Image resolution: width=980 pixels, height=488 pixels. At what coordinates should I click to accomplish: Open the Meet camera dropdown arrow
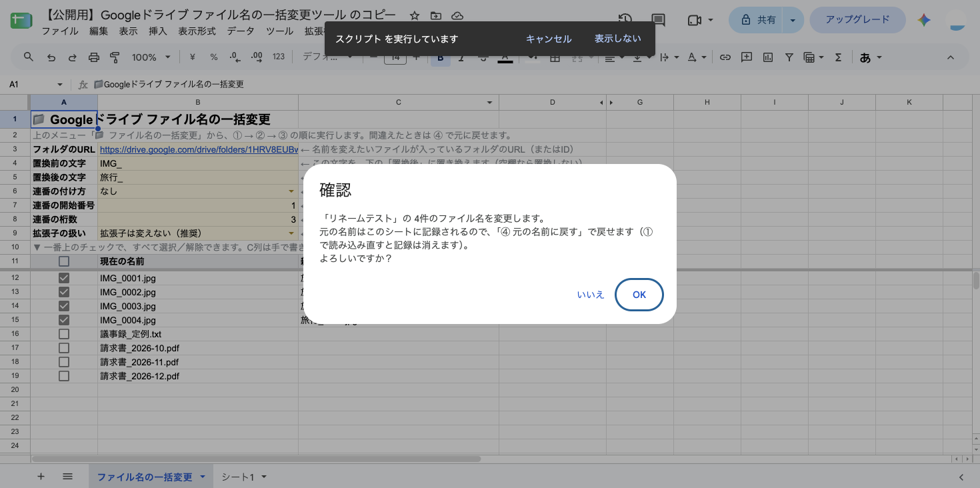pos(711,20)
